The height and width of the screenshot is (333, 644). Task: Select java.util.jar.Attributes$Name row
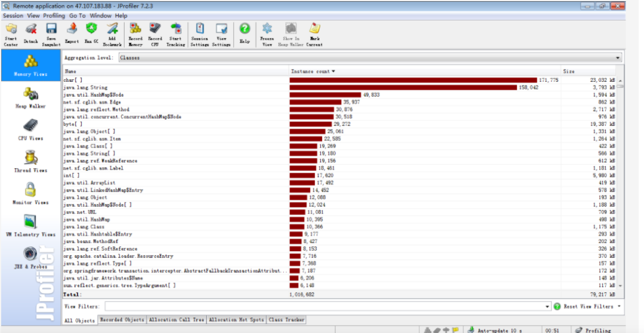coord(339,278)
